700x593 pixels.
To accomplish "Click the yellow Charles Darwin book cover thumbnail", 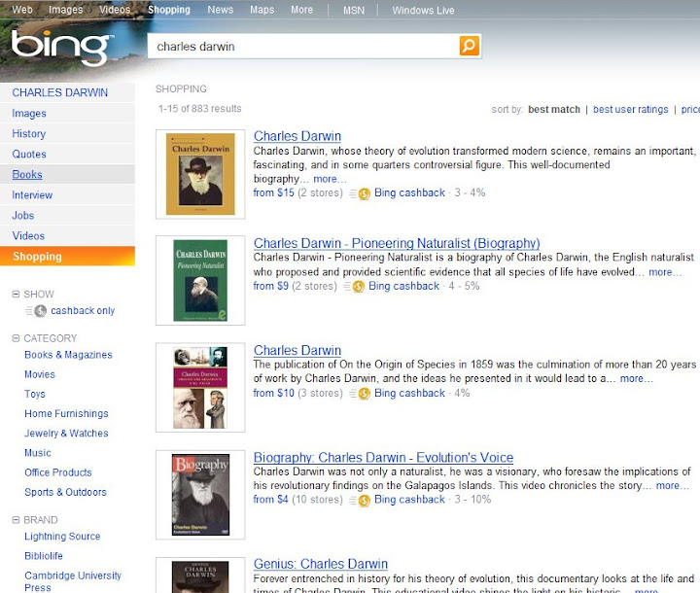I will click(x=200, y=174).
